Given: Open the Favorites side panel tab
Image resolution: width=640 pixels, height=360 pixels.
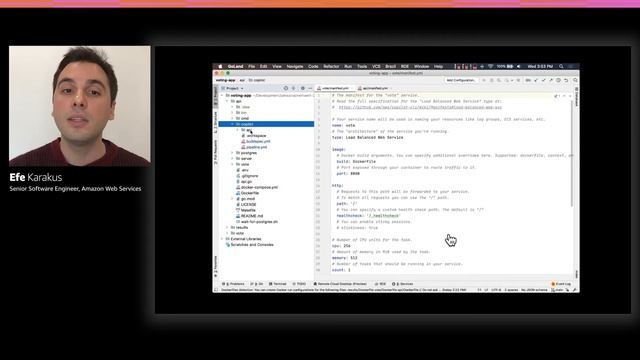Looking at the screenshot, I should [x=216, y=266].
